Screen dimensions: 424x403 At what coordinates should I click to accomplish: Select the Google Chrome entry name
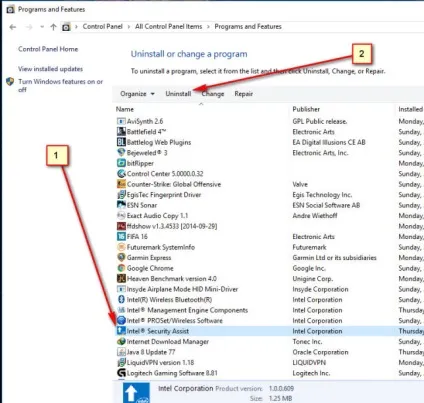point(150,268)
